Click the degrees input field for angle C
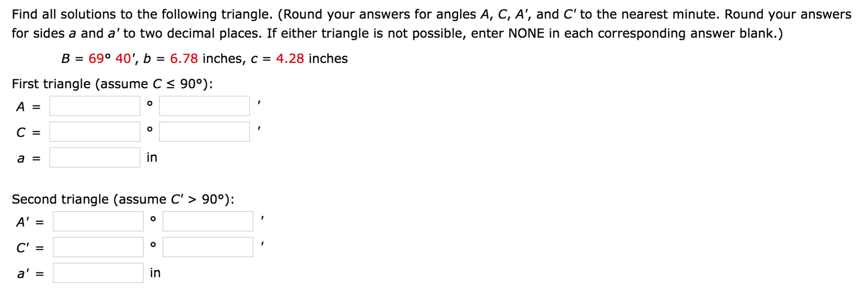 click(x=94, y=132)
